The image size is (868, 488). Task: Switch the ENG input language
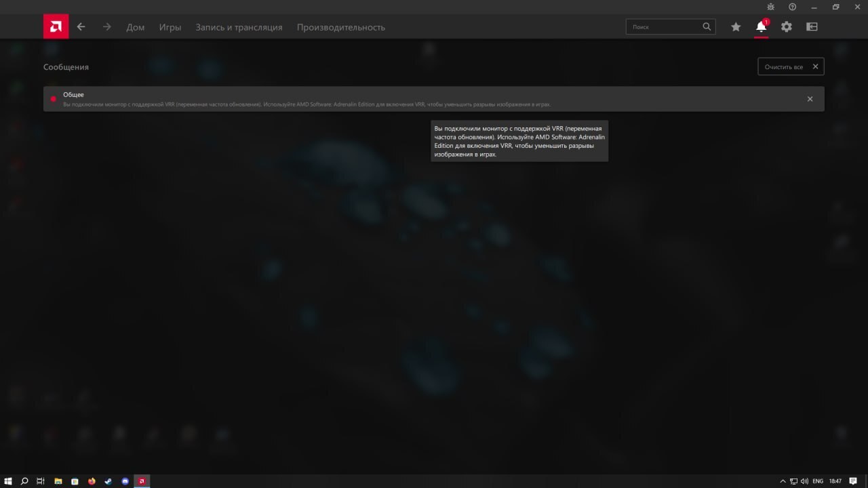click(x=818, y=481)
